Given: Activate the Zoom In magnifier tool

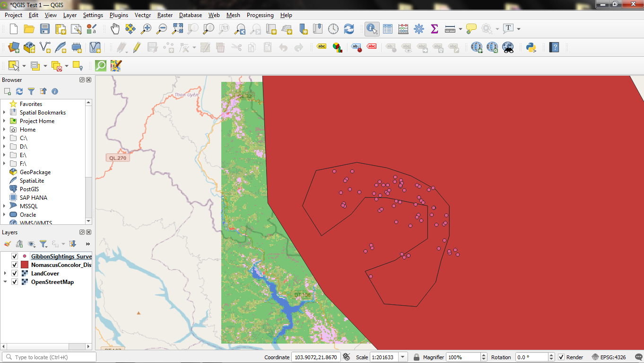Looking at the screenshot, I should tap(146, 29).
